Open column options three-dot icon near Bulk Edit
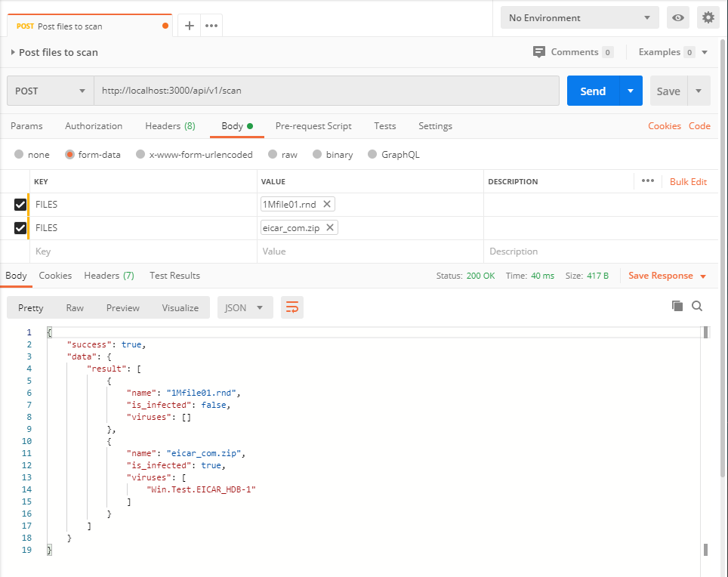Image resolution: width=728 pixels, height=577 pixels. pyautogui.click(x=648, y=181)
